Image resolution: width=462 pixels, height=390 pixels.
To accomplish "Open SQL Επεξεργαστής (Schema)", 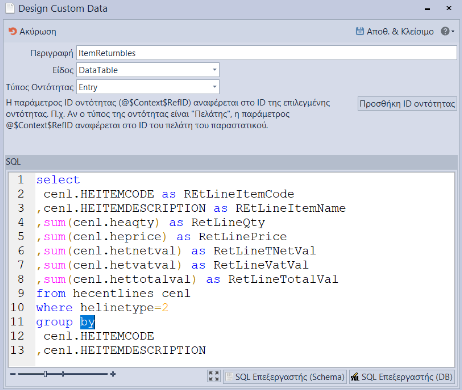I will [285, 377].
